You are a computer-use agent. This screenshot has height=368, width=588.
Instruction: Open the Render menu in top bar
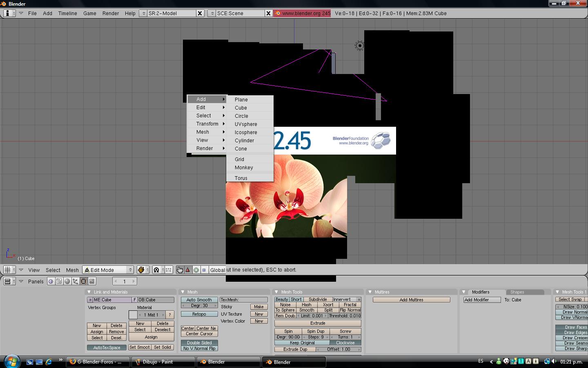point(110,13)
